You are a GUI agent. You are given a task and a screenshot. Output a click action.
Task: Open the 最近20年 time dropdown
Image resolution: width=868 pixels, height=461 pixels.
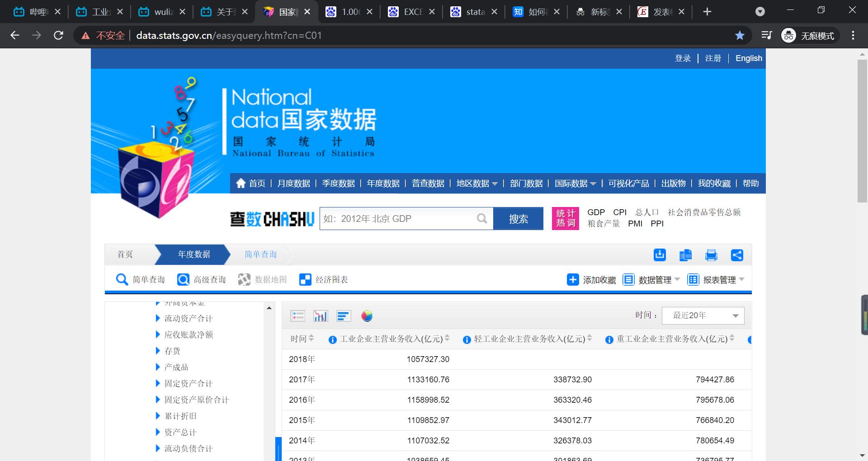pyautogui.click(x=703, y=315)
